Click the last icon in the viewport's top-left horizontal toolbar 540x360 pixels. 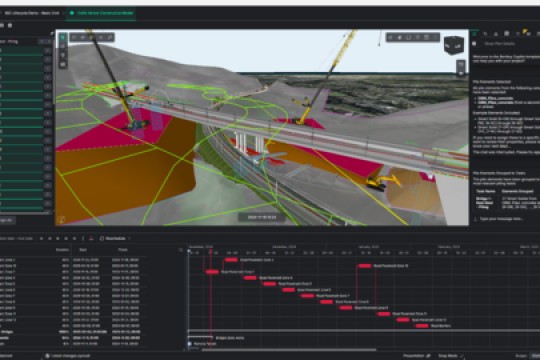point(110,37)
